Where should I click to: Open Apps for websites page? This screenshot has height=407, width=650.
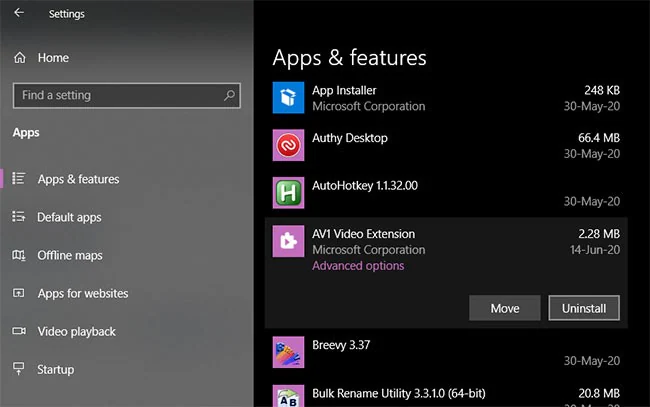83,293
